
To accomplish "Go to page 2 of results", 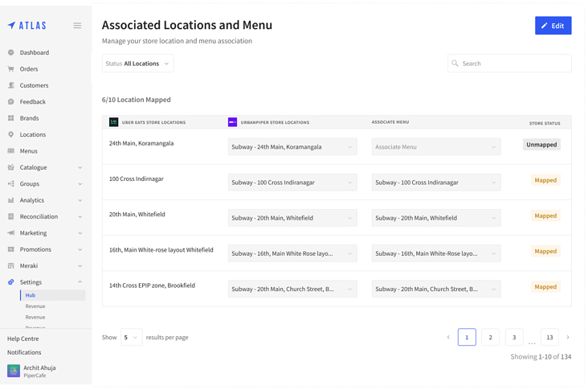I will tap(490, 338).
